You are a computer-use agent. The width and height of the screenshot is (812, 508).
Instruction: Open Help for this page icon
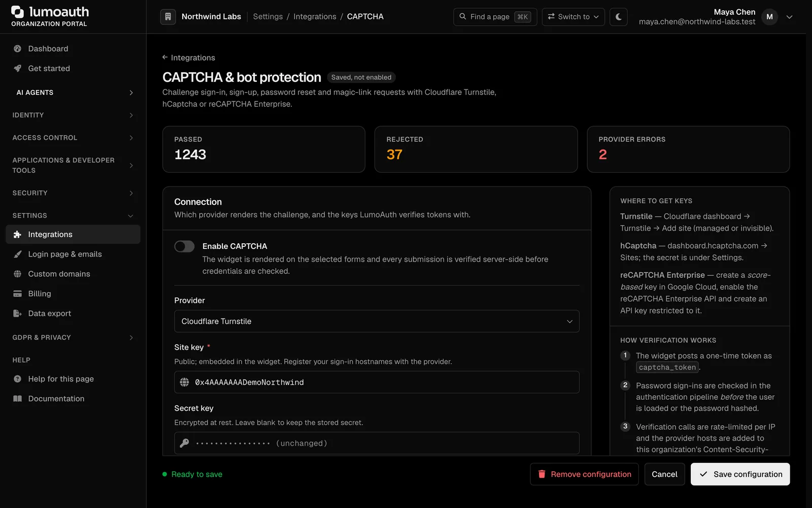click(17, 379)
